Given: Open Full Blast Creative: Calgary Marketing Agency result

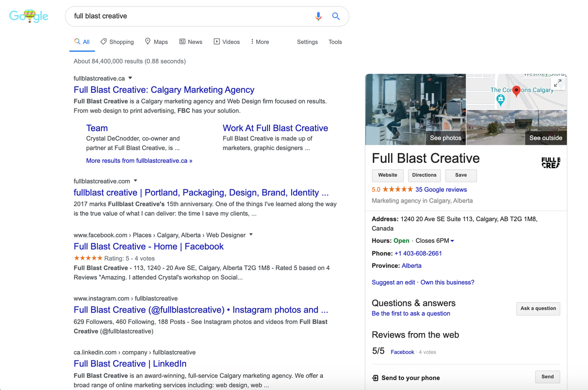Looking at the screenshot, I should pyautogui.click(x=164, y=90).
